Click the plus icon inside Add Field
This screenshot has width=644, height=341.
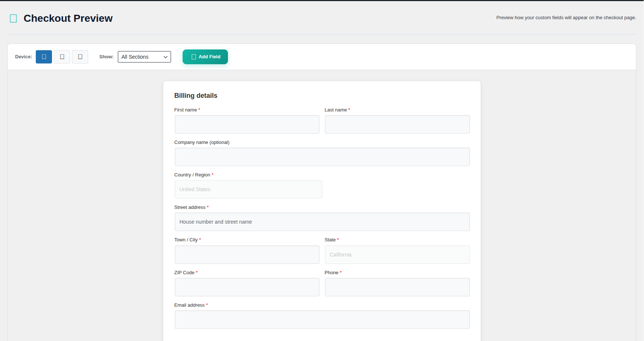click(x=193, y=56)
